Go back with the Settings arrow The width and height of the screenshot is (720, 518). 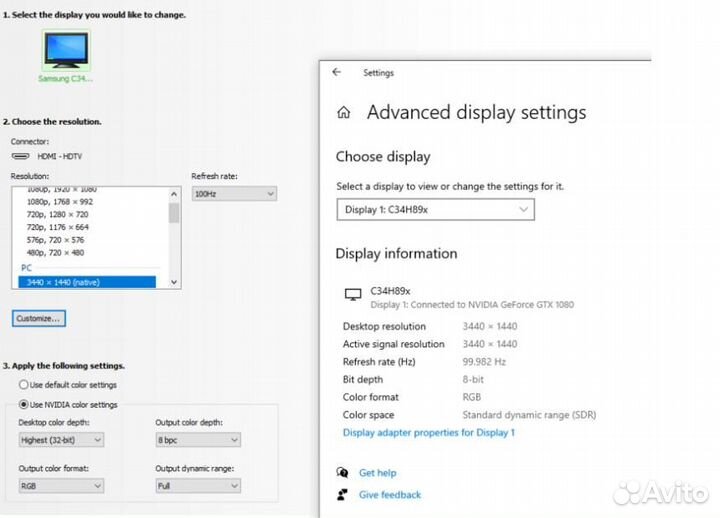coord(337,72)
